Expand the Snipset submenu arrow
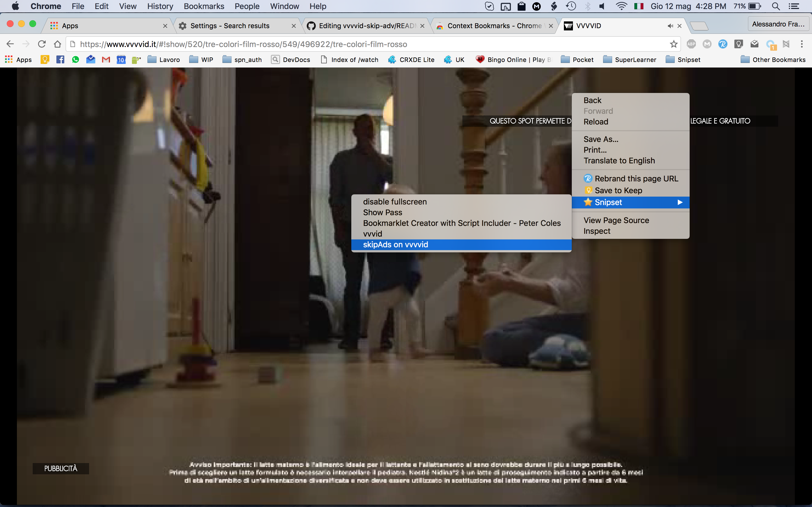The image size is (812, 507). pyautogui.click(x=680, y=202)
